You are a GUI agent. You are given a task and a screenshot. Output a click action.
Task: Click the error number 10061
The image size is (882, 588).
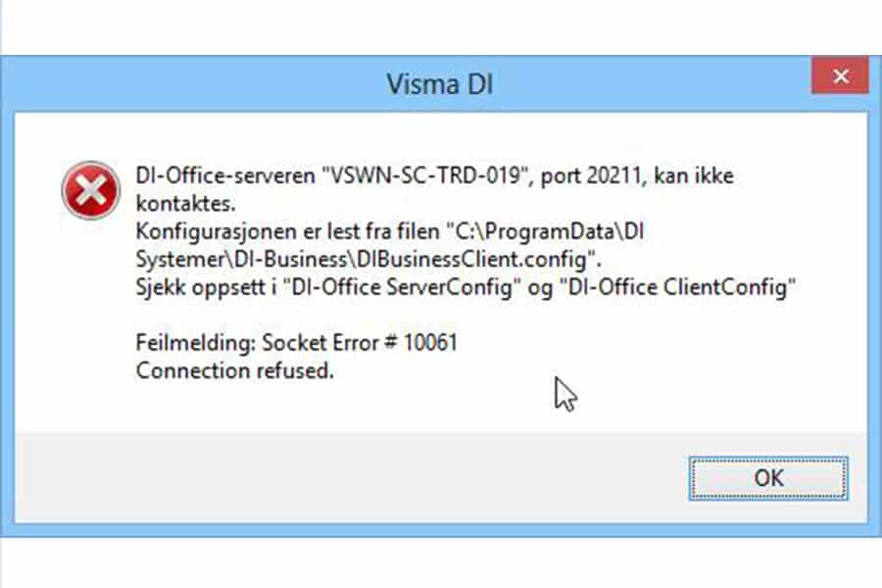coord(430,343)
